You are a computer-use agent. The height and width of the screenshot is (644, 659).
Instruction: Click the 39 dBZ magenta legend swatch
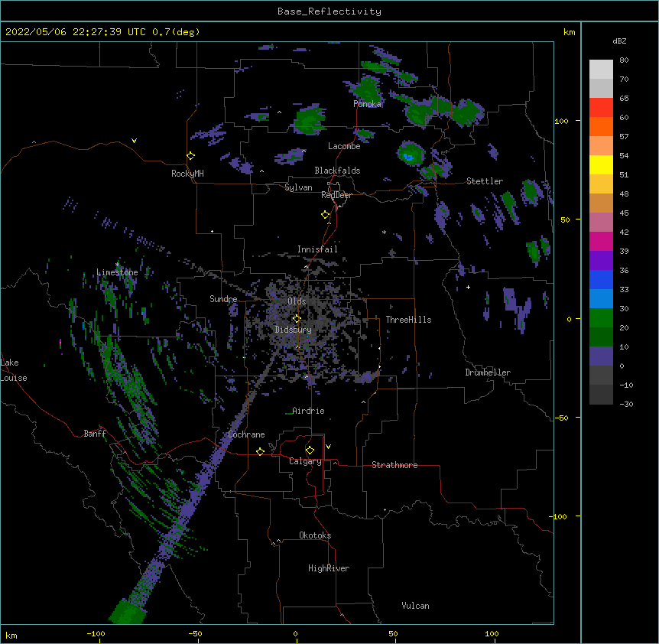(601, 241)
